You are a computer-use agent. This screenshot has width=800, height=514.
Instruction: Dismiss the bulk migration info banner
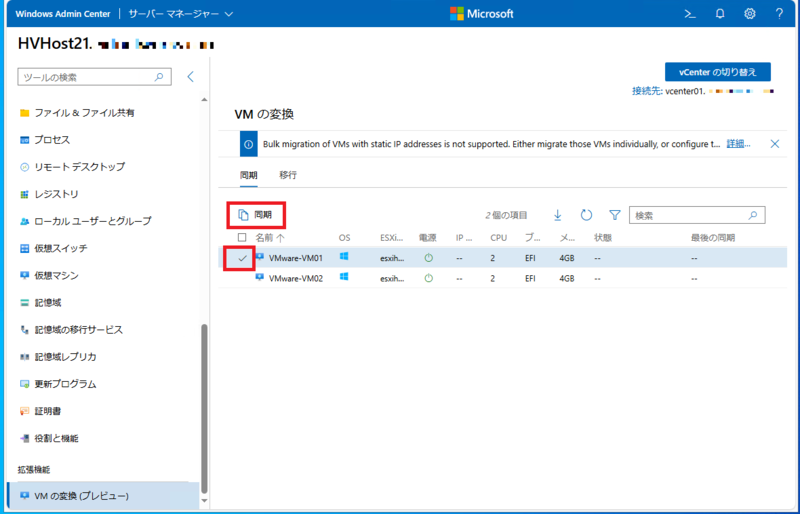point(774,144)
